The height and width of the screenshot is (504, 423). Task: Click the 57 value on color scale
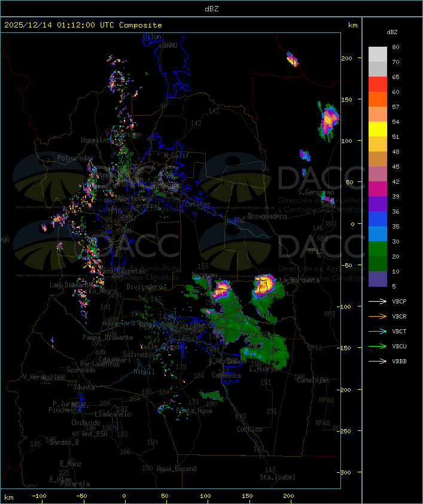[395, 107]
